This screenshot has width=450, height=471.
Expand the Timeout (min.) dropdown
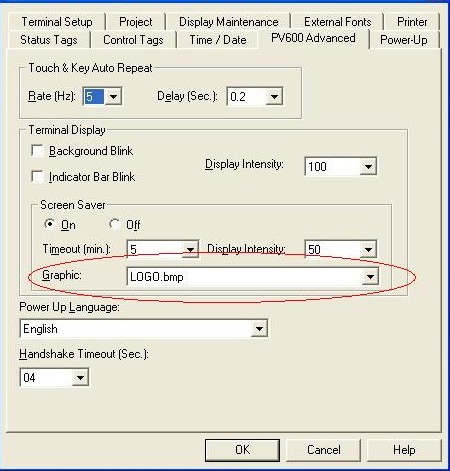pyautogui.click(x=190, y=249)
